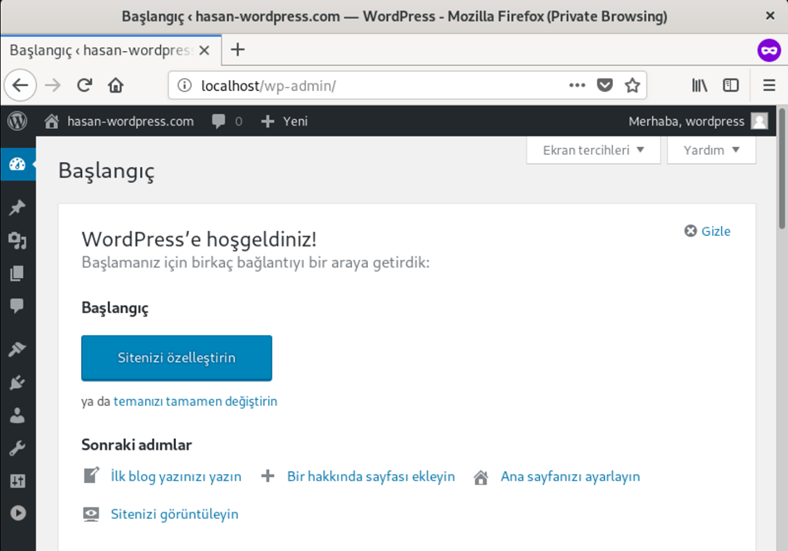Visit site via hasan-wordpress.com in admin bar

(x=119, y=121)
